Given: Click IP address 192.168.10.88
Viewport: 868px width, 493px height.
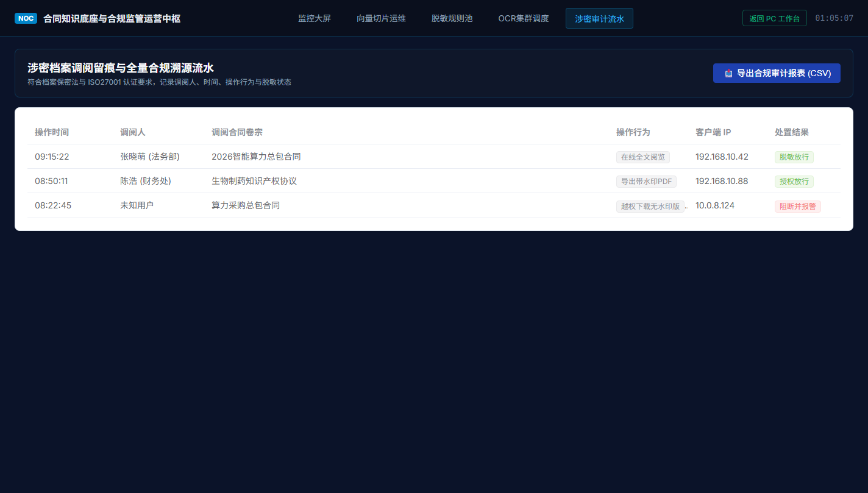Looking at the screenshot, I should [x=722, y=181].
